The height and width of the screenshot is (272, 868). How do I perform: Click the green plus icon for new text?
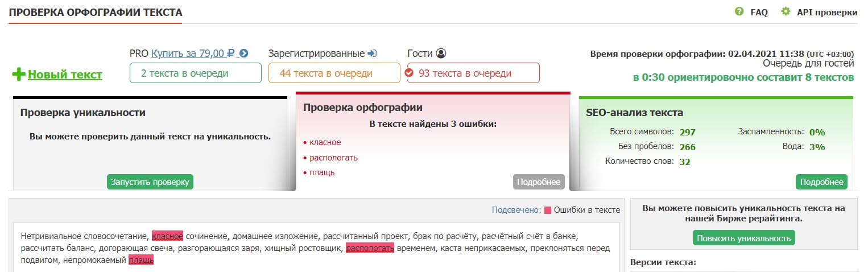[x=19, y=74]
